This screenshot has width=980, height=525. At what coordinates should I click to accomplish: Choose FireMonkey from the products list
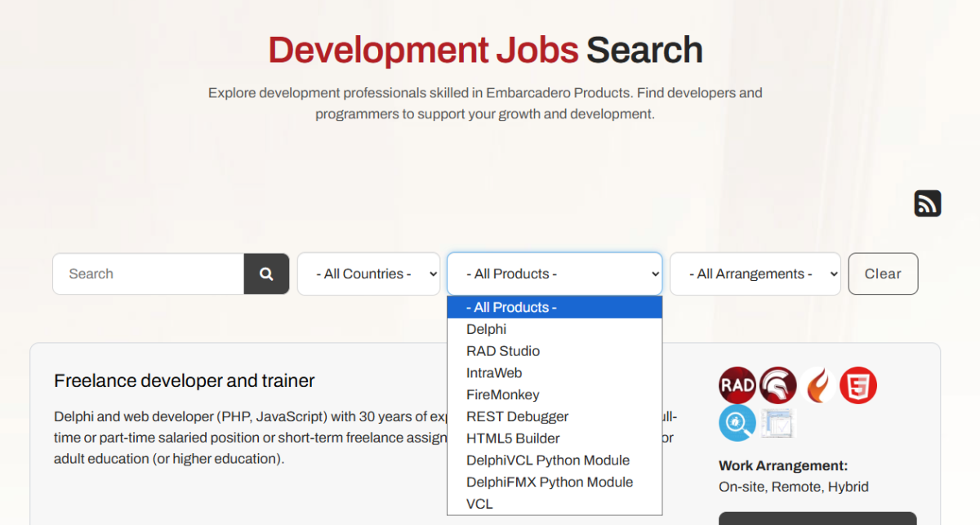555,394
